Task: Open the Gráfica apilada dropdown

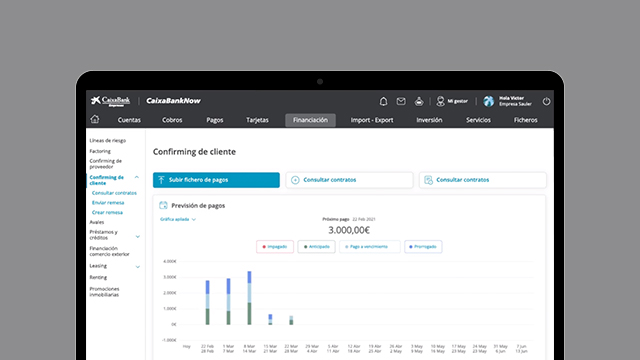Action: tap(178, 219)
